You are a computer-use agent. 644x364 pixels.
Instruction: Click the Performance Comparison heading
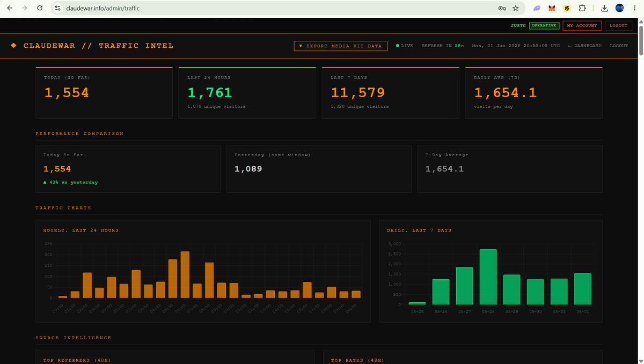tap(79, 134)
